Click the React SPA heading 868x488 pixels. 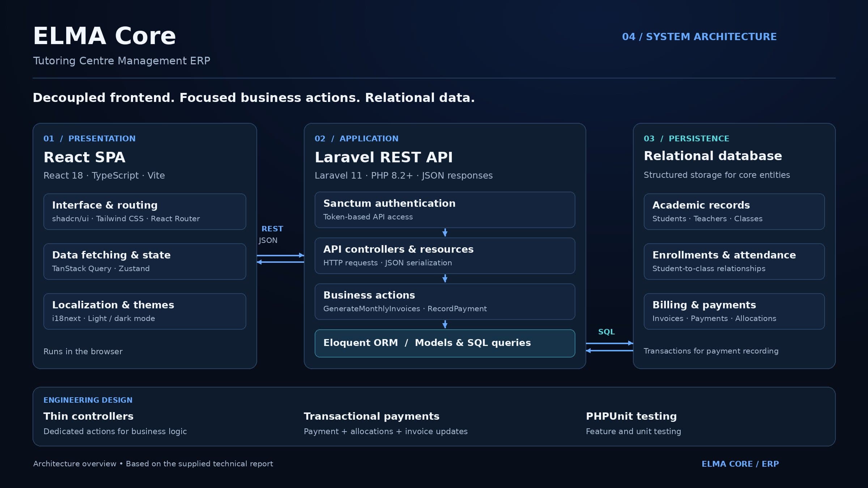click(x=84, y=157)
